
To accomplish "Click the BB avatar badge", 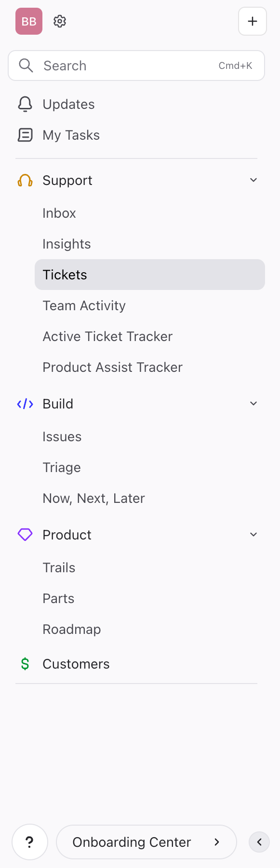I will (x=28, y=21).
